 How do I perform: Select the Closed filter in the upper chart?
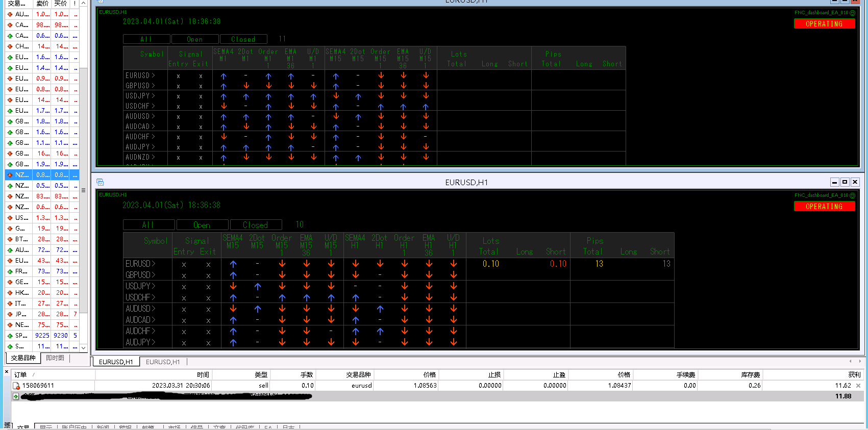pyautogui.click(x=243, y=39)
